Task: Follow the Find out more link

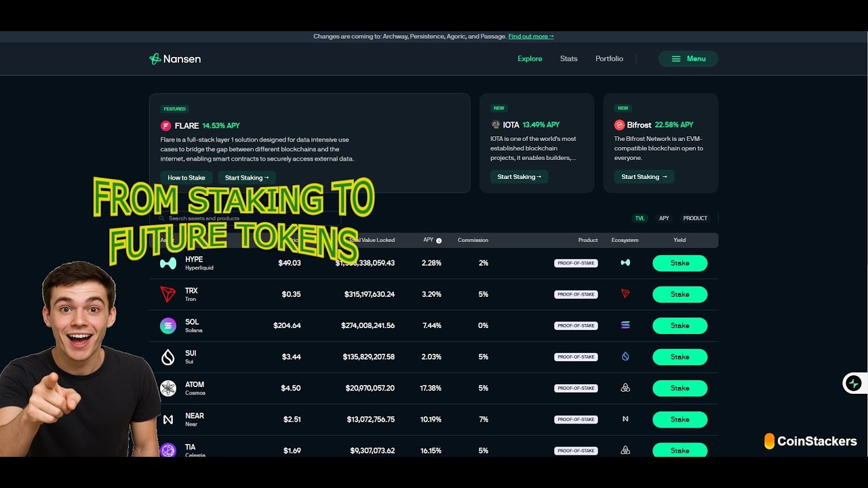Action: 531,37
